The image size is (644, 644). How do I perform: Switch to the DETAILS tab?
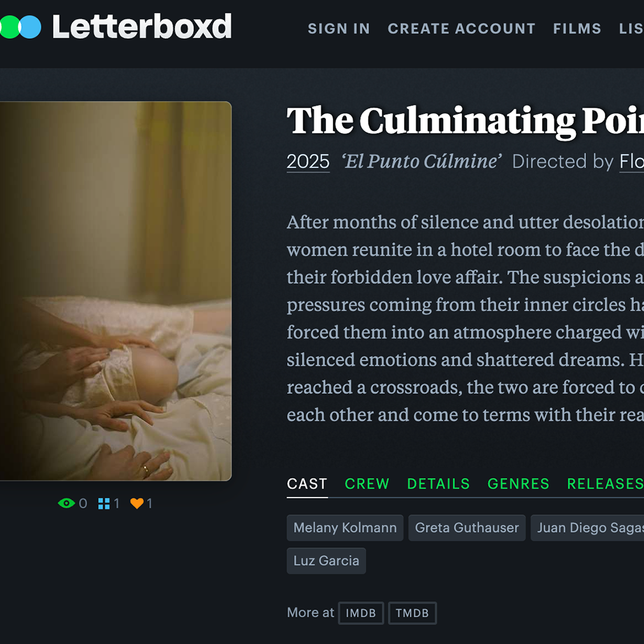[438, 484]
